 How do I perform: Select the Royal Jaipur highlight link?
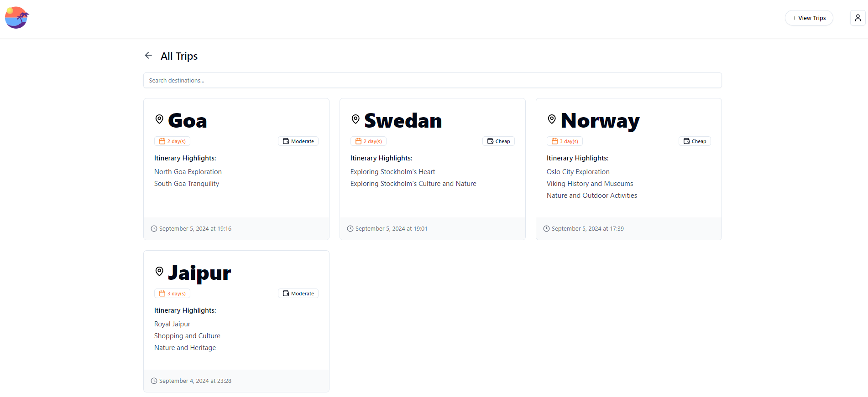coord(172,324)
